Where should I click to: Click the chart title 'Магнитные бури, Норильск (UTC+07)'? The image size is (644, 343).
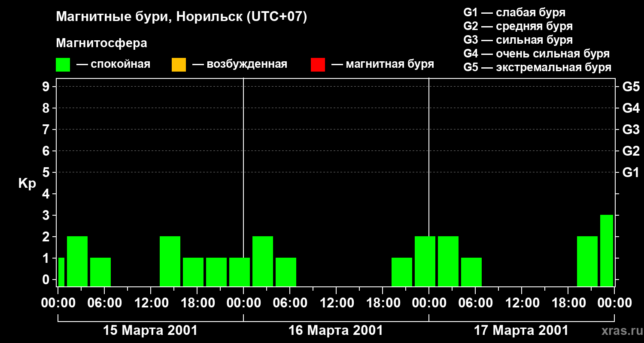click(x=182, y=17)
